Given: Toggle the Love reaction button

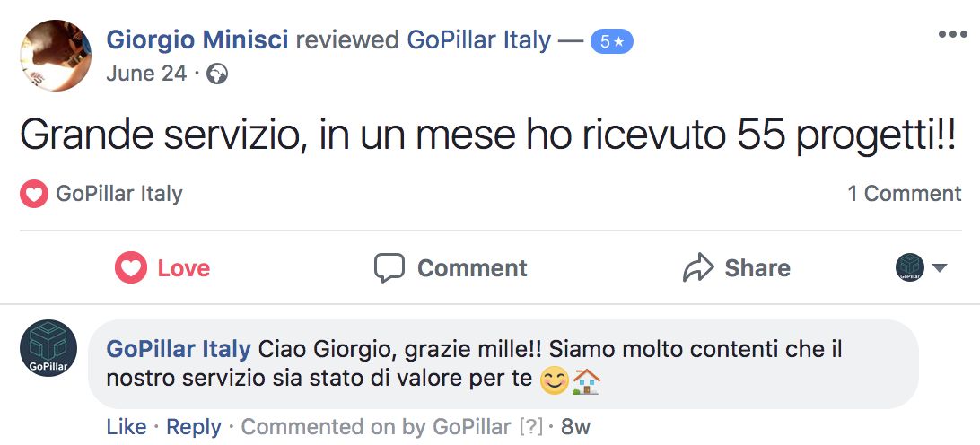Looking at the screenshot, I should coord(162,268).
